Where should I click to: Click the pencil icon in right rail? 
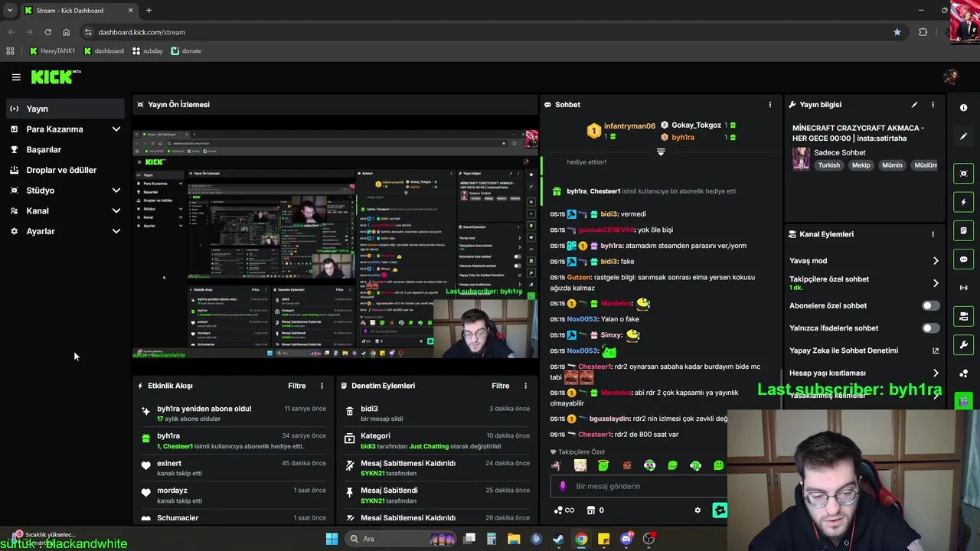[963, 136]
